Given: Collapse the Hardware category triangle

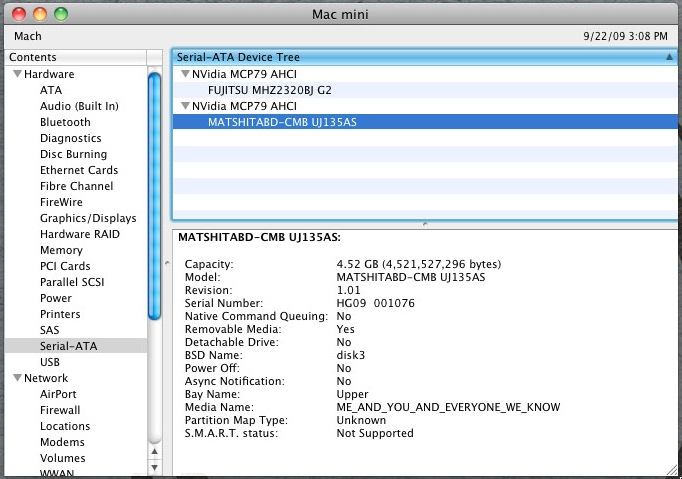Looking at the screenshot, I should [17, 74].
